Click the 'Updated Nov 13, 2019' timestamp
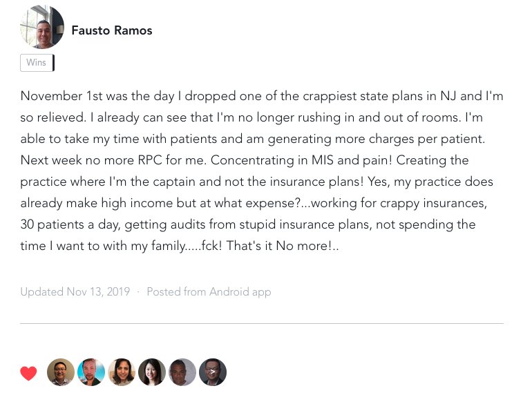This screenshot has height=395, width=532. [75, 291]
